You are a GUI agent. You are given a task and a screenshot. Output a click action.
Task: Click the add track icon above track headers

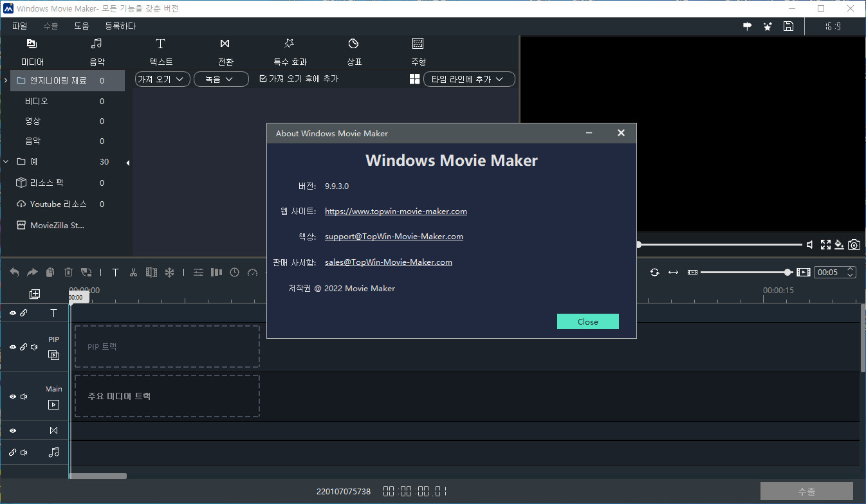point(35,294)
